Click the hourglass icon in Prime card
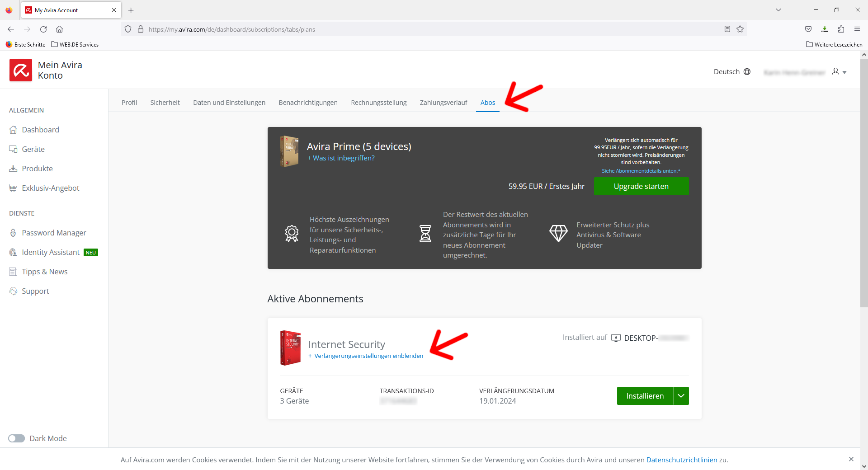 (x=425, y=234)
